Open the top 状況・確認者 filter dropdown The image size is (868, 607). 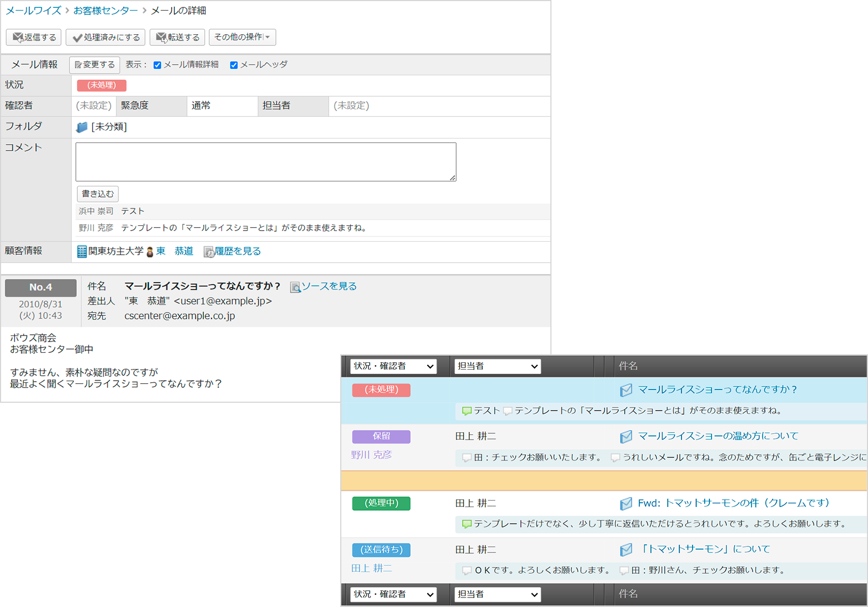[x=393, y=366]
